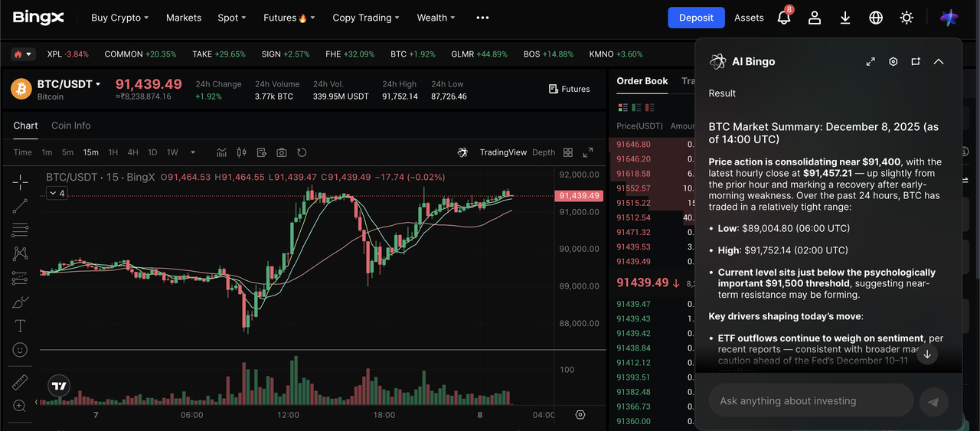Viewport: 980px width, 431px height.
Task: Select the Text drawing tool
Action: point(21,326)
